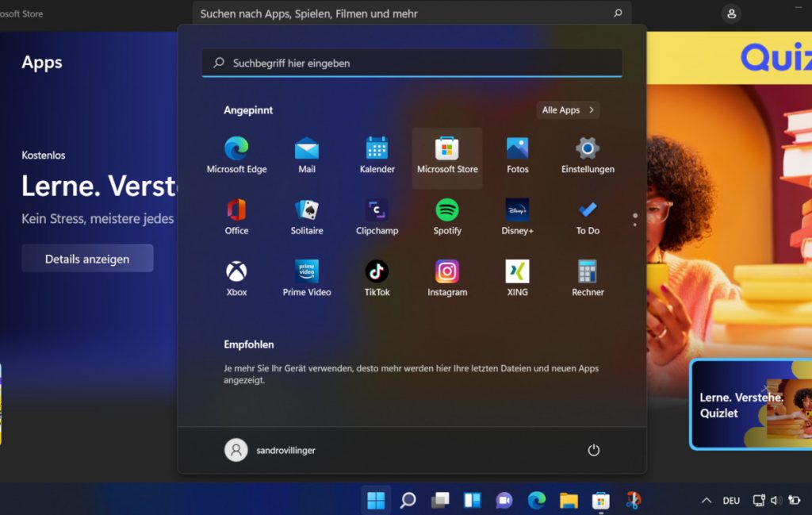
Task: Open the To Do app
Action: [x=588, y=217]
